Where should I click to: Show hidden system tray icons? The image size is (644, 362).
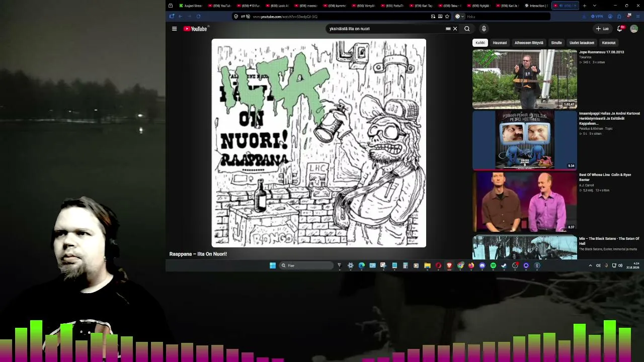click(x=590, y=265)
